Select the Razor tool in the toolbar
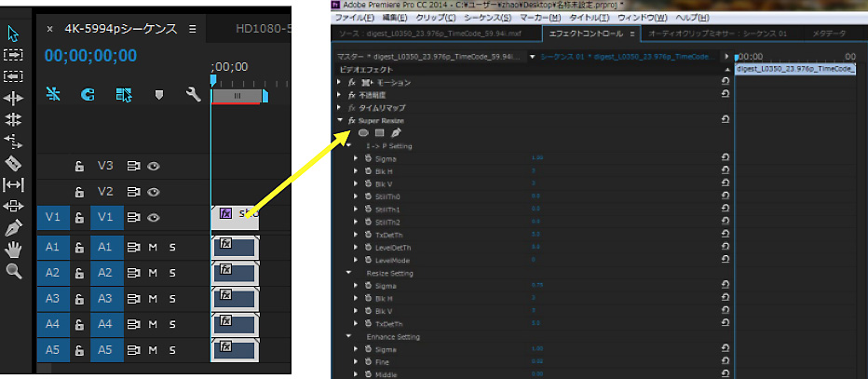 click(x=13, y=163)
